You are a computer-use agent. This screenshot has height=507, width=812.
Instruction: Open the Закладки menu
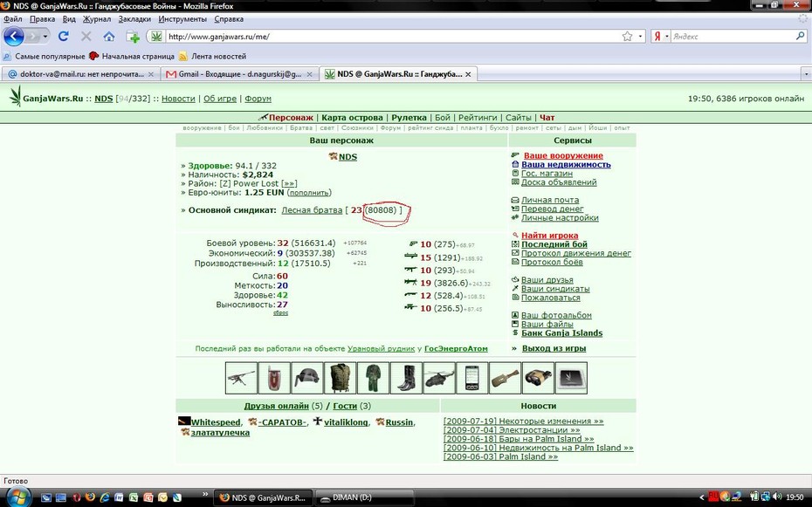click(134, 19)
